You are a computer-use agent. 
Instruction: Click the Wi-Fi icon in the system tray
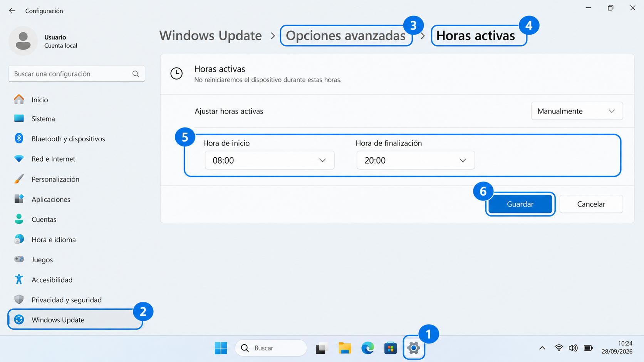pyautogui.click(x=558, y=348)
